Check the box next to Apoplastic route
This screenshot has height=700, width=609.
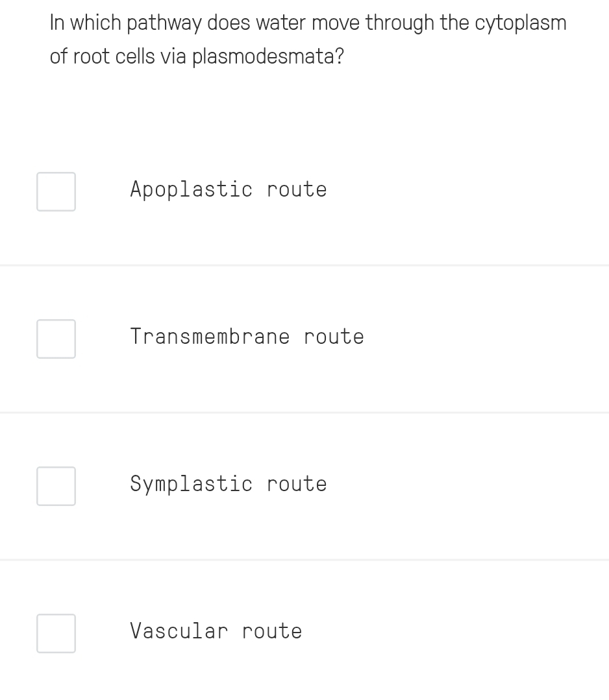(x=56, y=191)
